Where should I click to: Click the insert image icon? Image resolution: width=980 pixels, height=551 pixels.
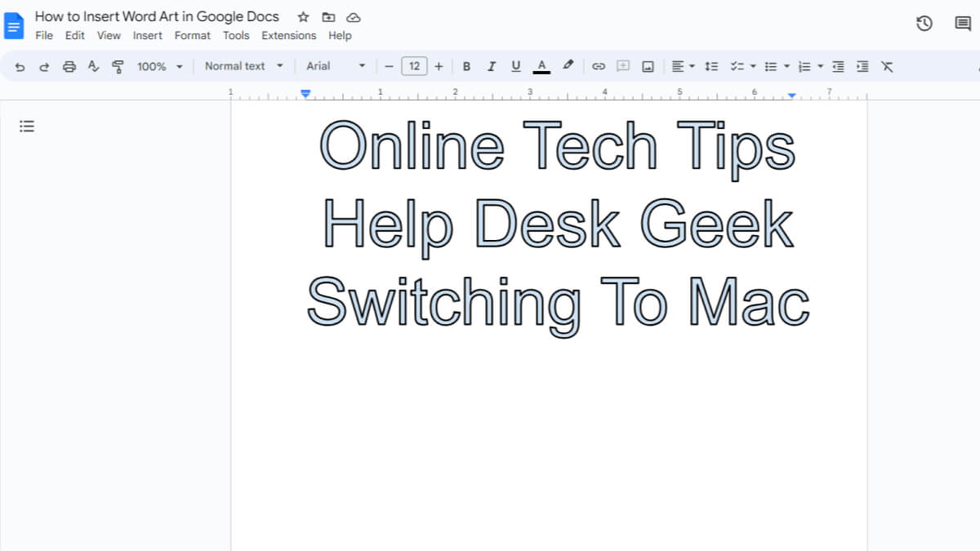click(x=648, y=66)
